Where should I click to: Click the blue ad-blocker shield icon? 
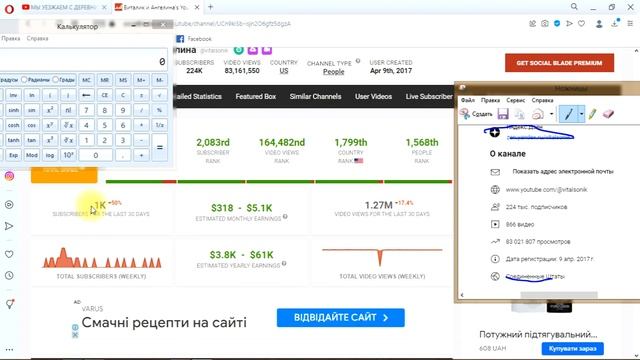557,24
